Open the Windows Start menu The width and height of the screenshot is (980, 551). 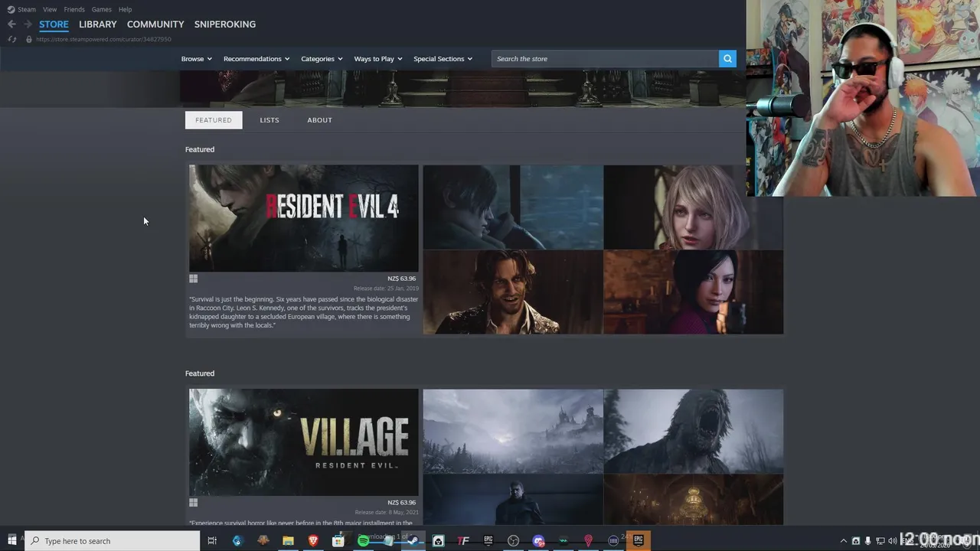click(11, 541)
